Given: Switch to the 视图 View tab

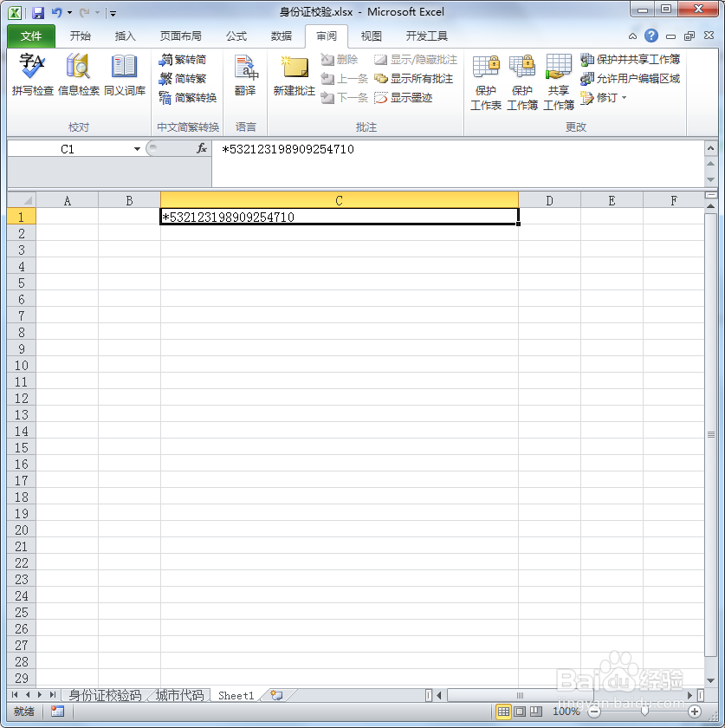Looking at the screenshot, I should [371, 36].
